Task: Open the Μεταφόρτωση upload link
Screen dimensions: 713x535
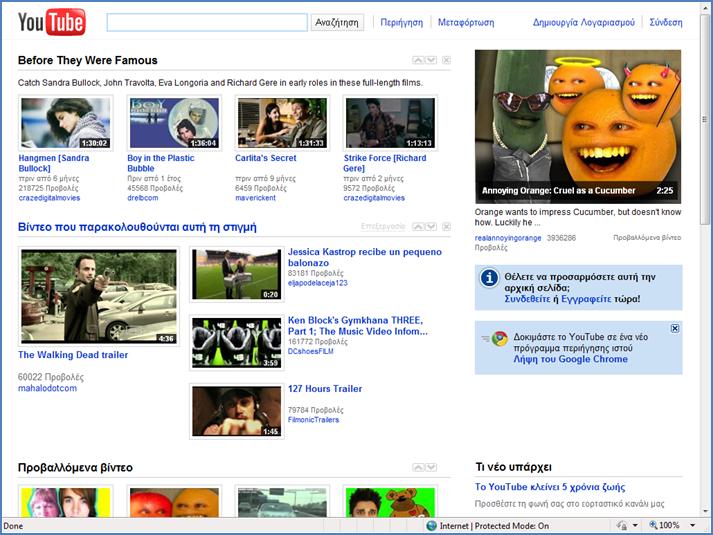Action: [466, 22]
